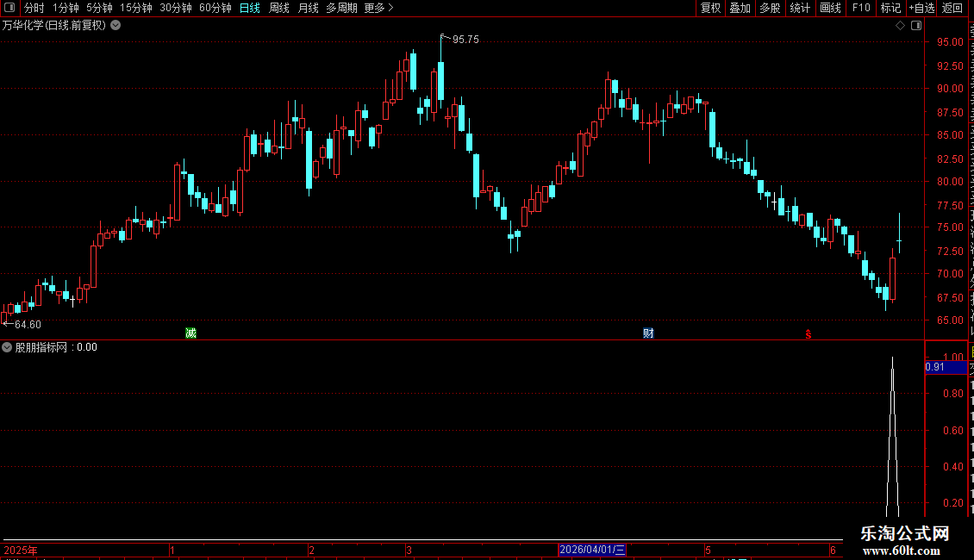Toggle the side panel icon near price axis
The width and height of the screenshot is (974, 560).
[x=916, y=26]
